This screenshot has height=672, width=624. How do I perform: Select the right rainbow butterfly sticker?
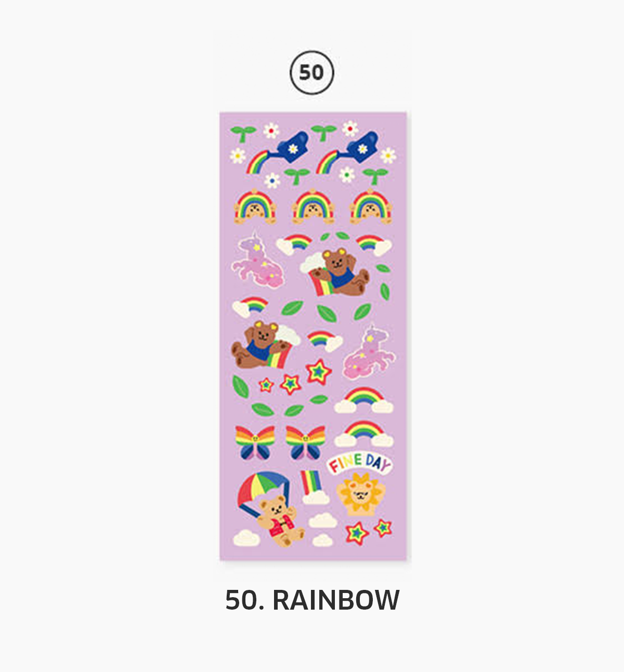(305, 442)
